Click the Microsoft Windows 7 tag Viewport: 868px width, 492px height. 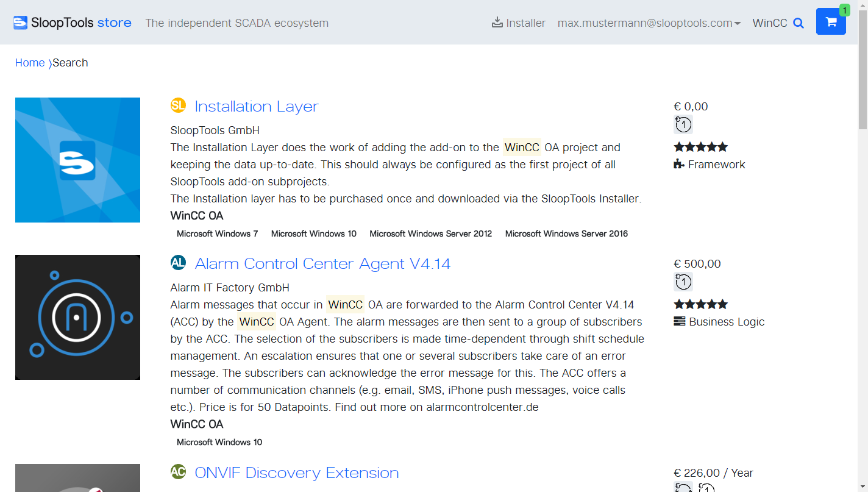pos(218,234)
